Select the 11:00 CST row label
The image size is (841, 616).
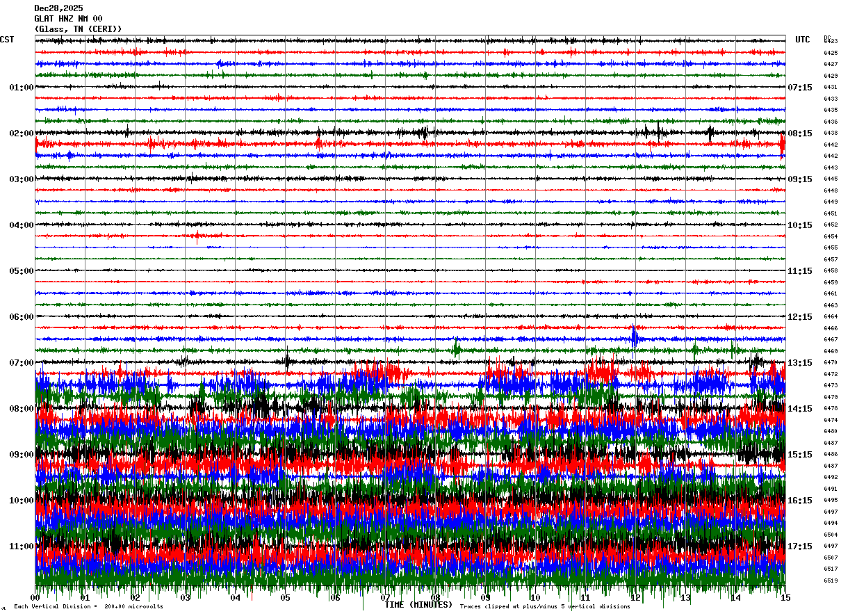pyautogui.click(x=22, y=546)
